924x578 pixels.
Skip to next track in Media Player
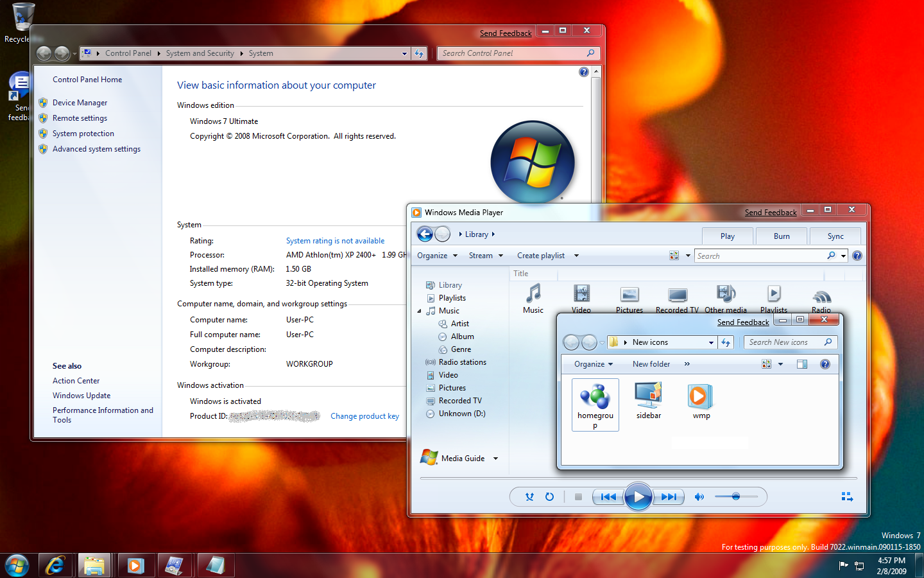click(669, 497)
